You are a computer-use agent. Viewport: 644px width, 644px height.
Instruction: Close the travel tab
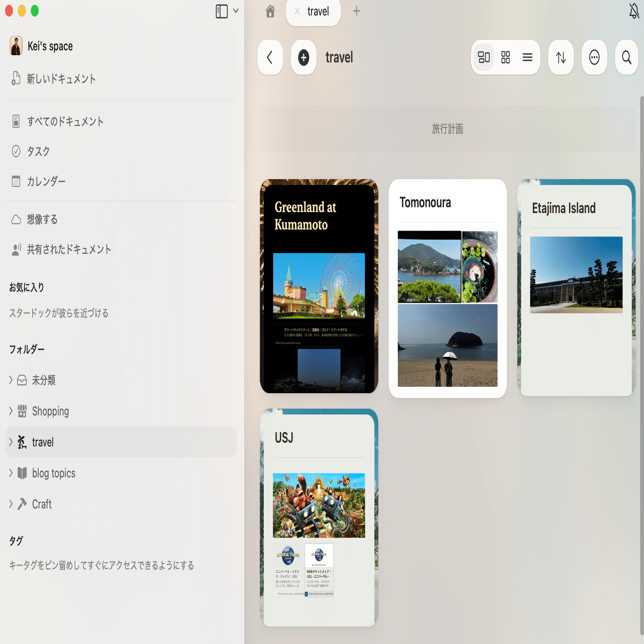(297, 11)
